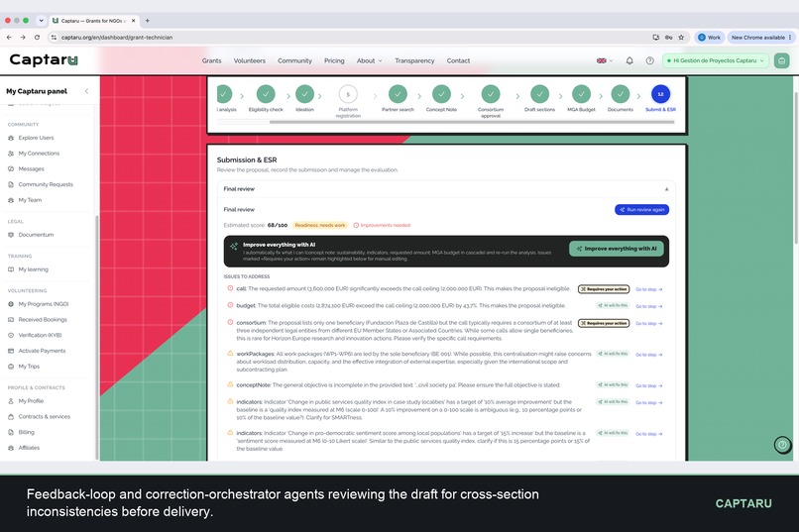Click Requires your action on call issue

pyautogui.click(x=604, y=289)
